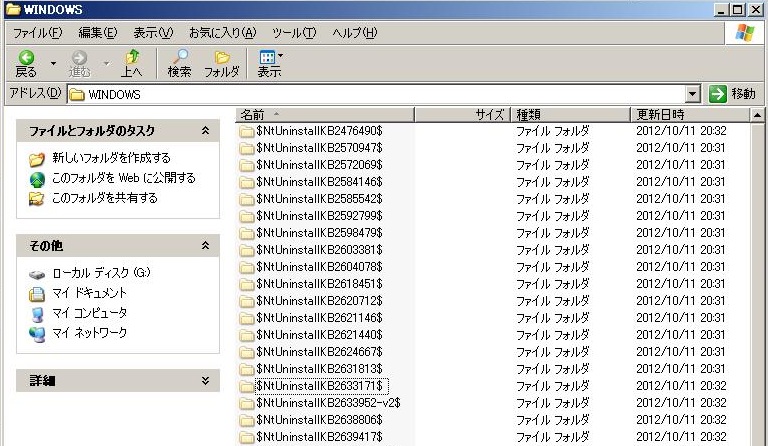The image size is (768, 446).
Task: Open the ツール(T) menu
Action: coord(294,33)
